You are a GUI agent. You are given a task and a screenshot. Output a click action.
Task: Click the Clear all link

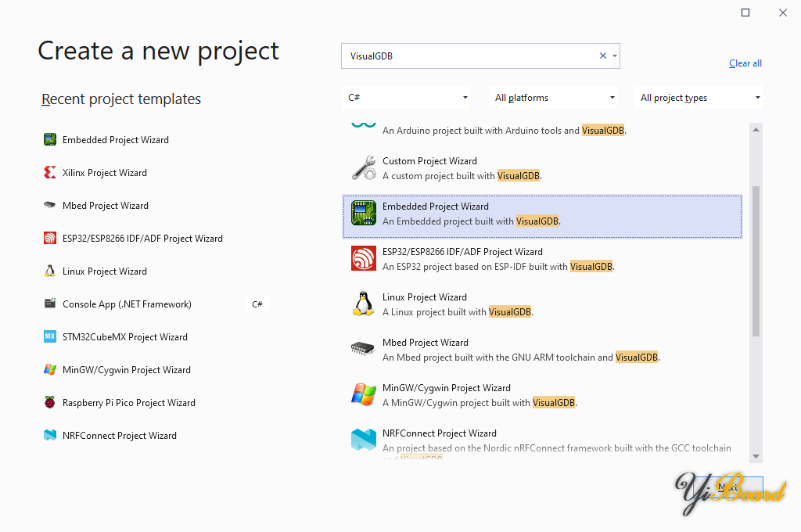tap(745, 63)
